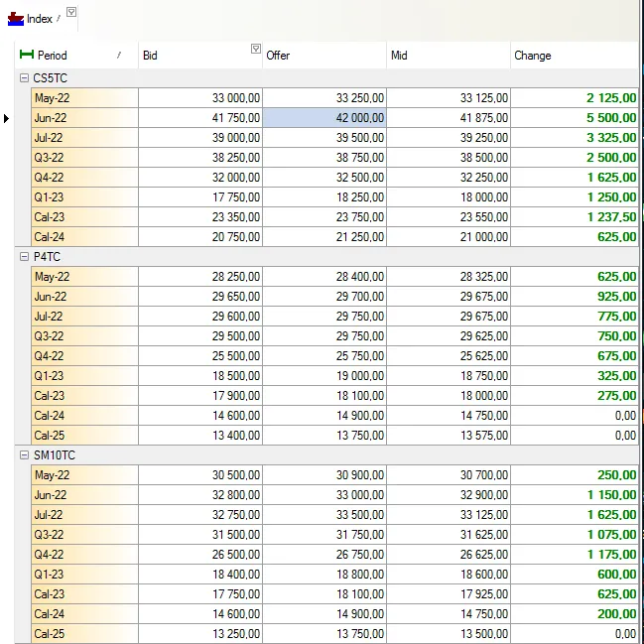Screen dimensions: 644x644
Task: Select P4TC Cal-24 Mid 14 750,00
Action: pyautogui.click(x=449, y=415)
